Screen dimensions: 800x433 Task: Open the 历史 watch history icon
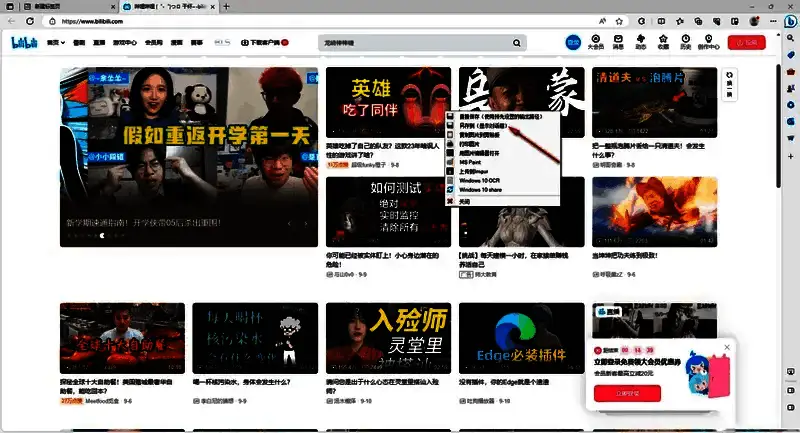coord(685,43)
